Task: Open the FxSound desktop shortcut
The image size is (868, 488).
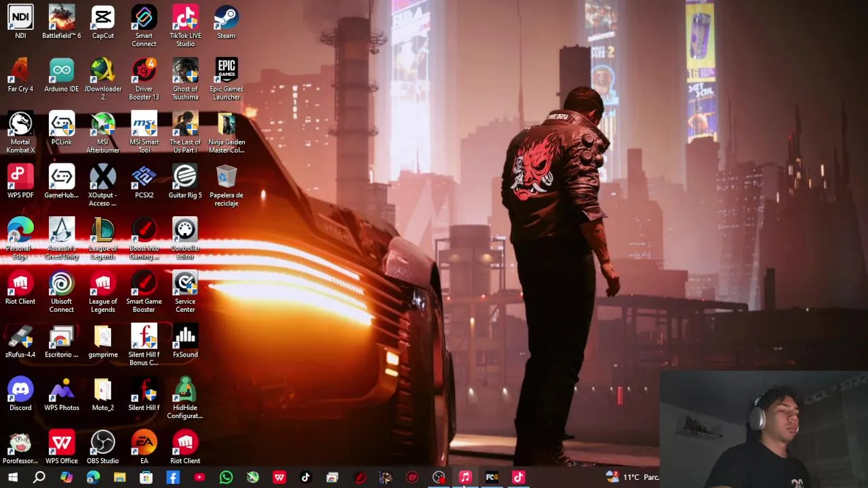Action: point(185,341)
